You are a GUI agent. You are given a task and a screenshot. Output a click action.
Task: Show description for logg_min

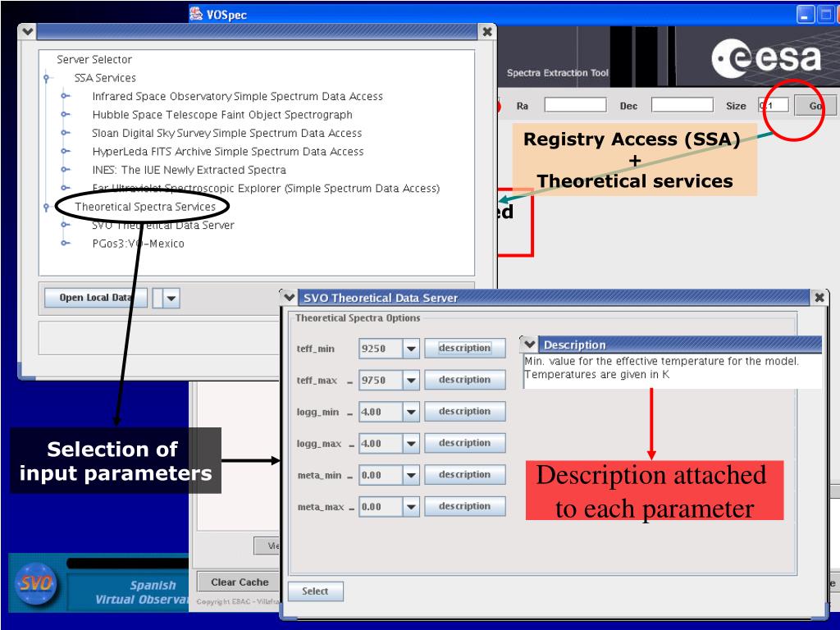(x=464, y=412)
